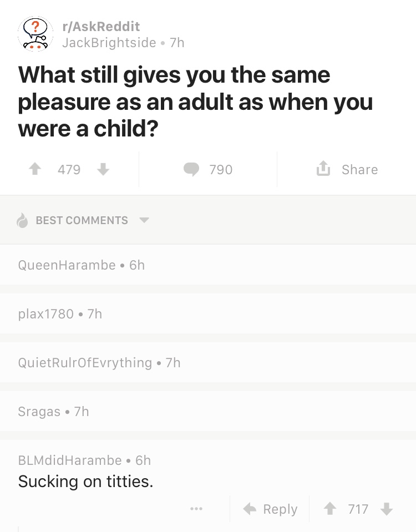Screen dimensions: 416x532
Task: Select the post title text
Action: [195, 102]
